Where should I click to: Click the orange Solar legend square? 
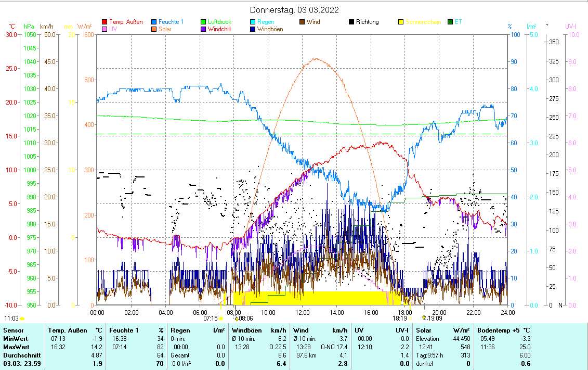[x=154, y=29]
